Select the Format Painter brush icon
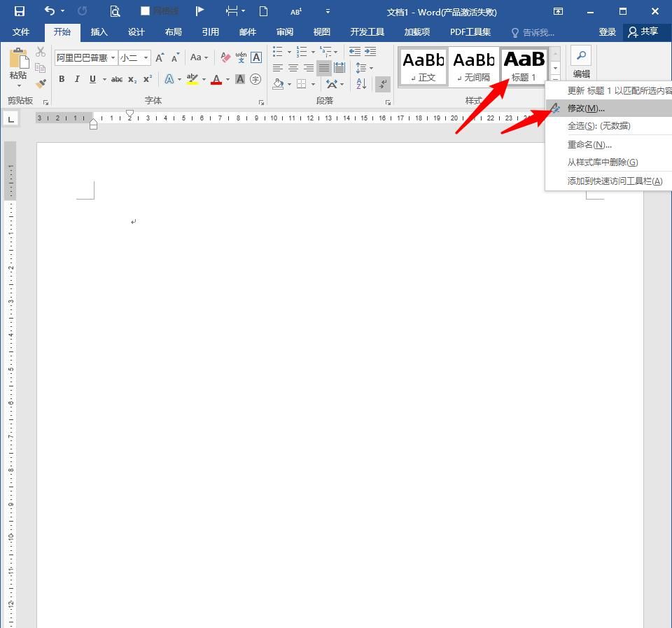 point(41,82)
